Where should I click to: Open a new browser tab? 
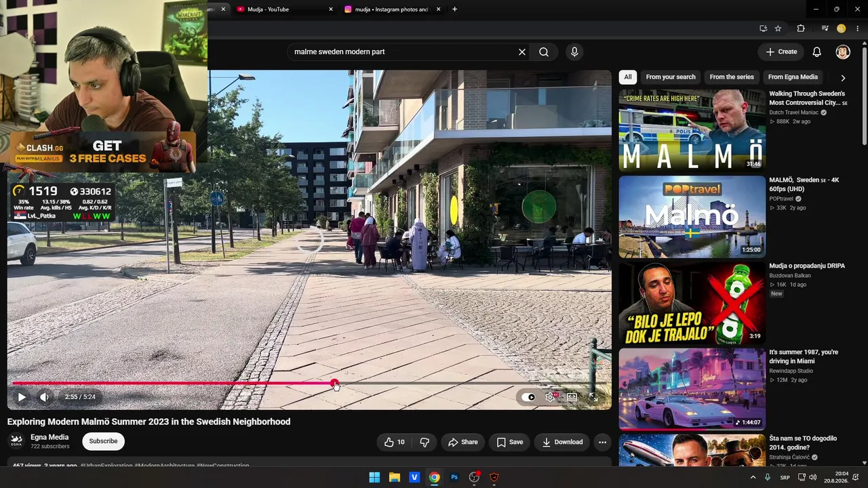point(454,9)
